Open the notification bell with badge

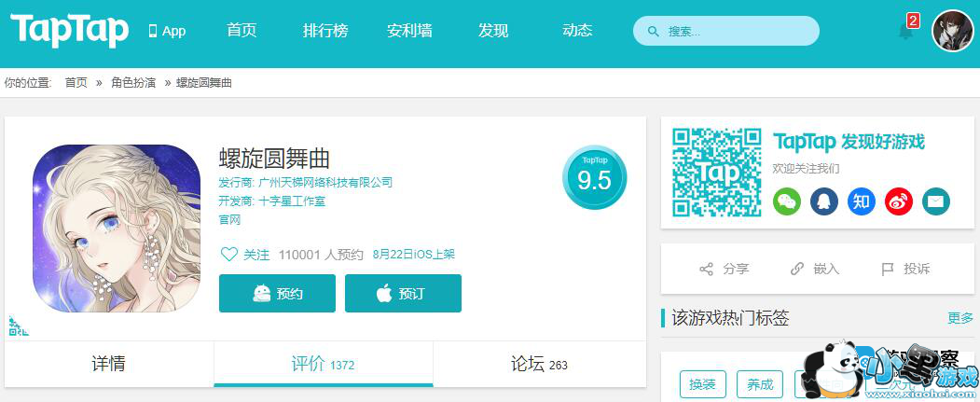(907, 29)
